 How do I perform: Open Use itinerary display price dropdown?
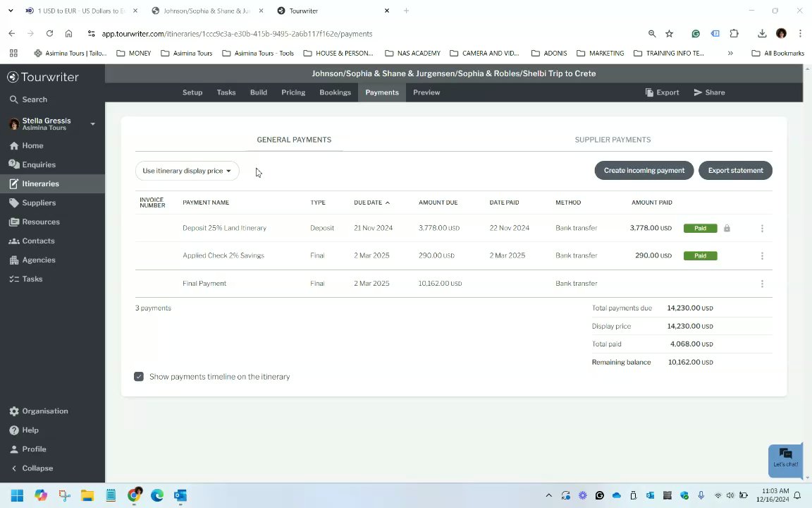click(x=187, y=171)
